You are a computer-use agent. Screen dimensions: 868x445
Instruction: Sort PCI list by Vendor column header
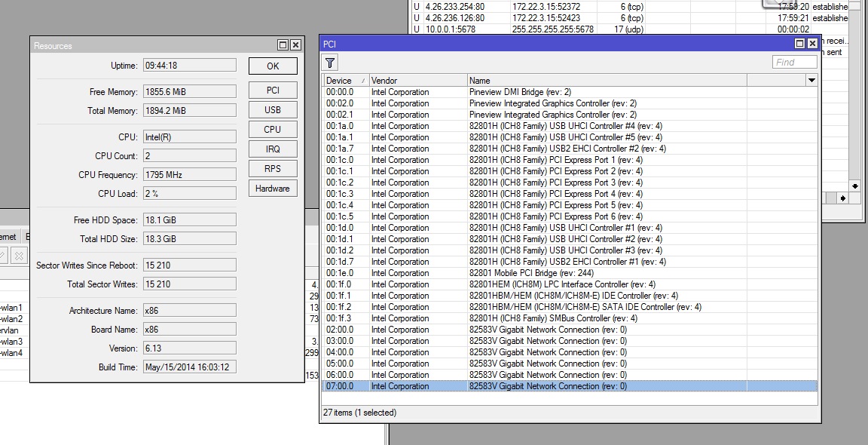tap(418, 81)
